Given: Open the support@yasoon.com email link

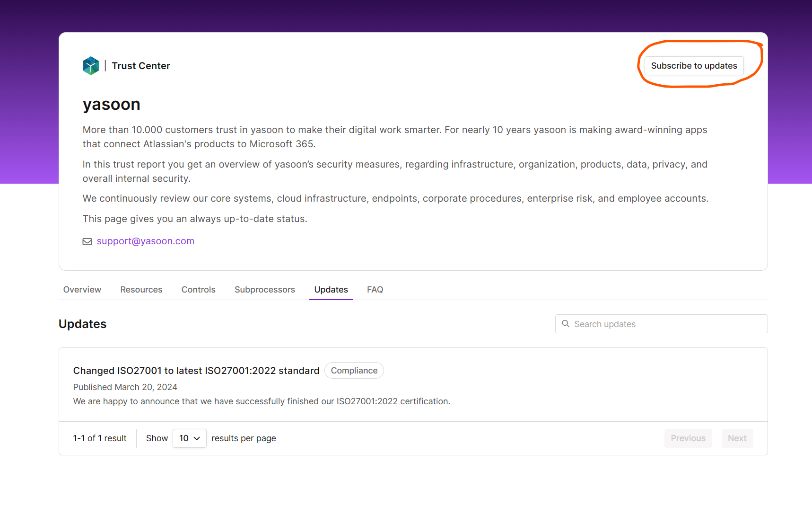Looking at the screenshot, I should (145, 241).
